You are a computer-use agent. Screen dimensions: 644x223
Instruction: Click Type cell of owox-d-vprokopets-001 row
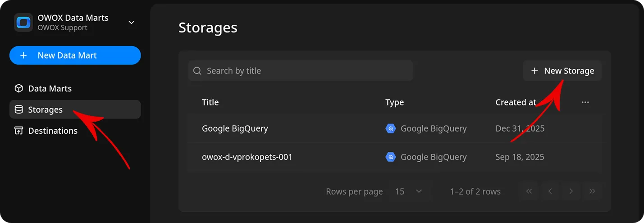coord(426,157)
